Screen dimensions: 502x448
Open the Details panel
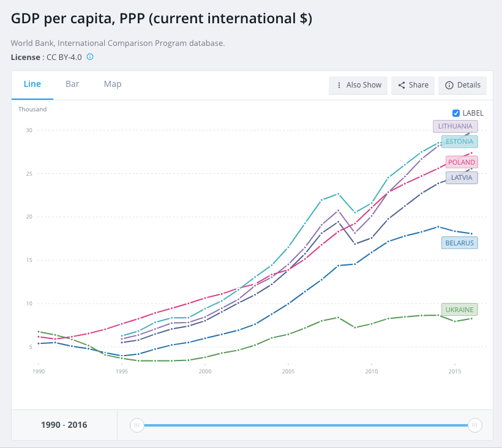pos(462,85)
